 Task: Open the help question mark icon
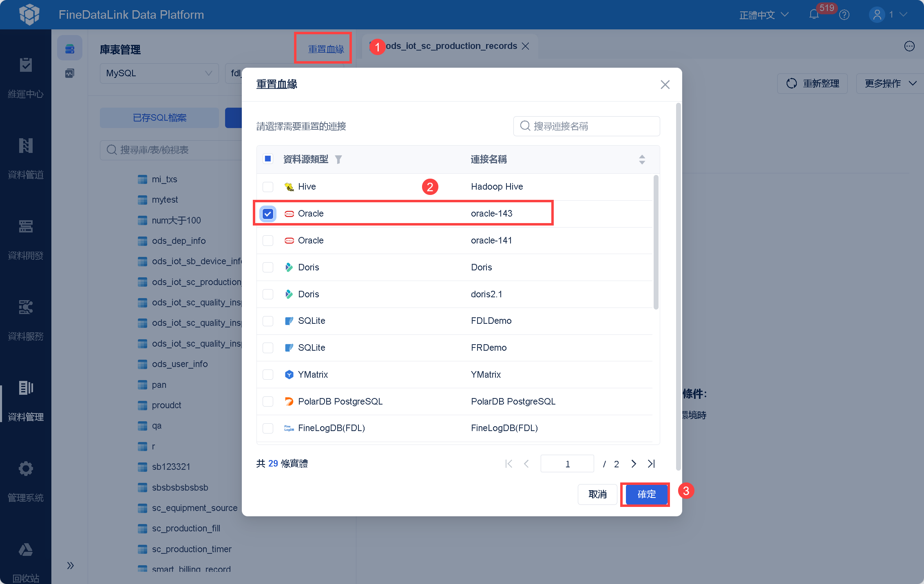(844, 15)
